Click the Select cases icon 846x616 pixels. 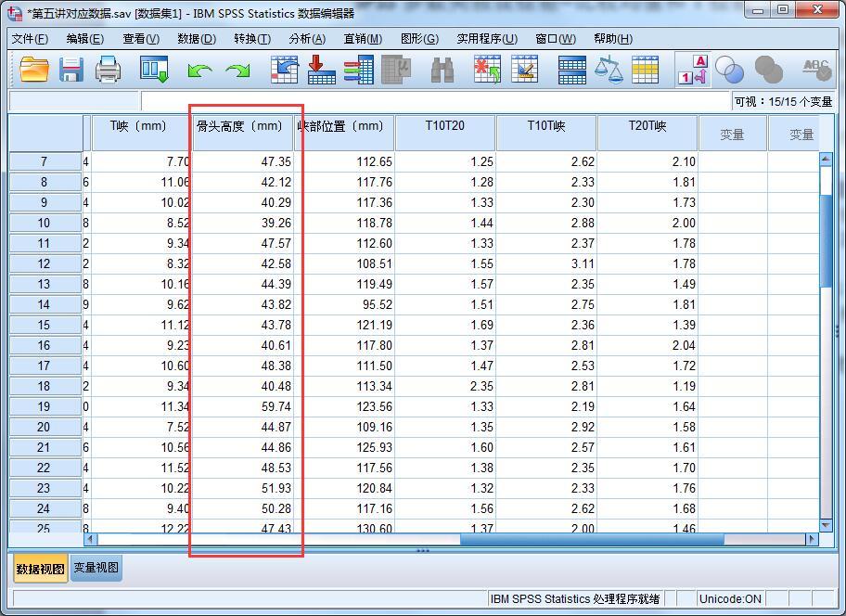point(646,70)
